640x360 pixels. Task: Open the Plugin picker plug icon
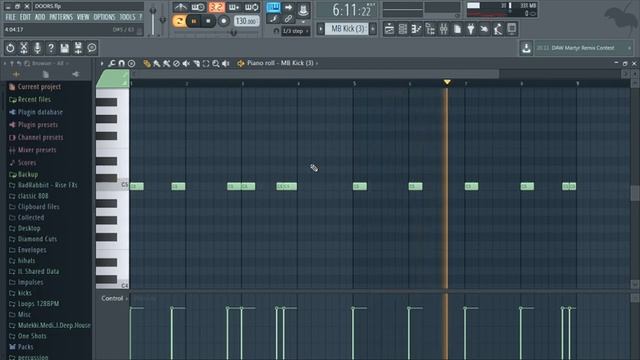pos(471,29)
